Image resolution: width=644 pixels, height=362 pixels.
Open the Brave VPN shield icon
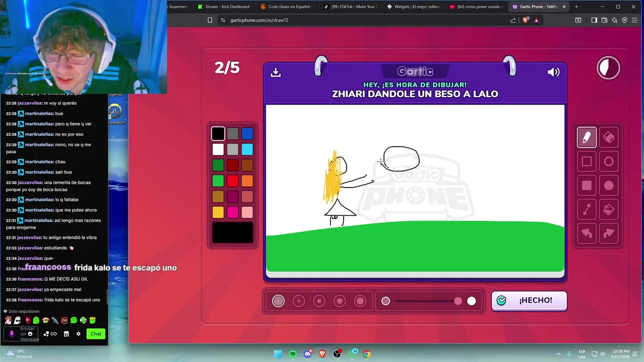point(624,20)
